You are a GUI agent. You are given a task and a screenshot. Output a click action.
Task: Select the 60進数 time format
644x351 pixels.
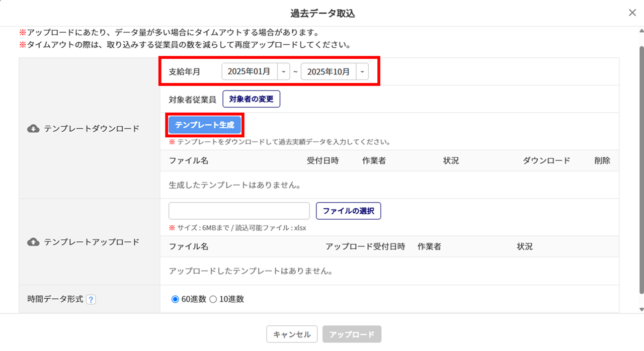[175, 299]
